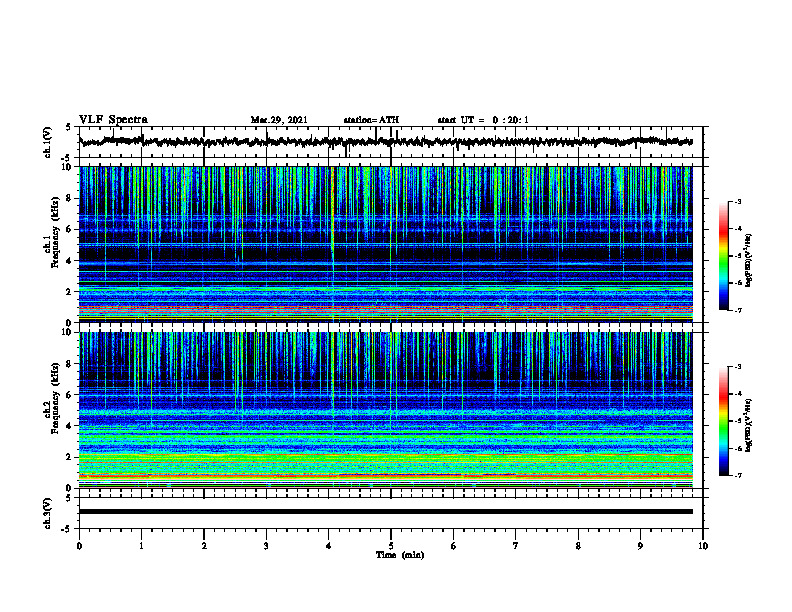Click the ch.1 spectrogram panel
This screenshot has height=612, width=792.
click(386, 244)
